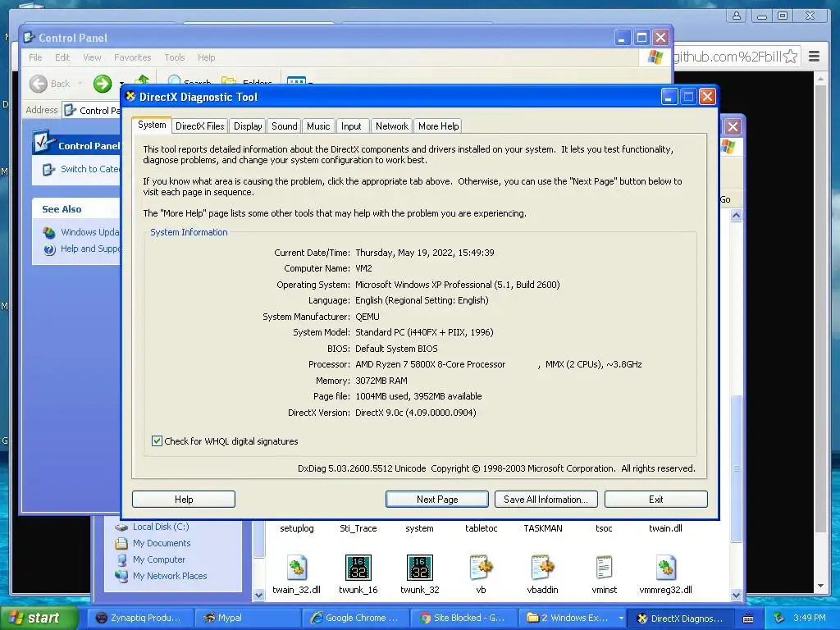Click the Views toolbar icon
Image resolution: width=840 pixels, height=630 pixels.
click(296, 81)
